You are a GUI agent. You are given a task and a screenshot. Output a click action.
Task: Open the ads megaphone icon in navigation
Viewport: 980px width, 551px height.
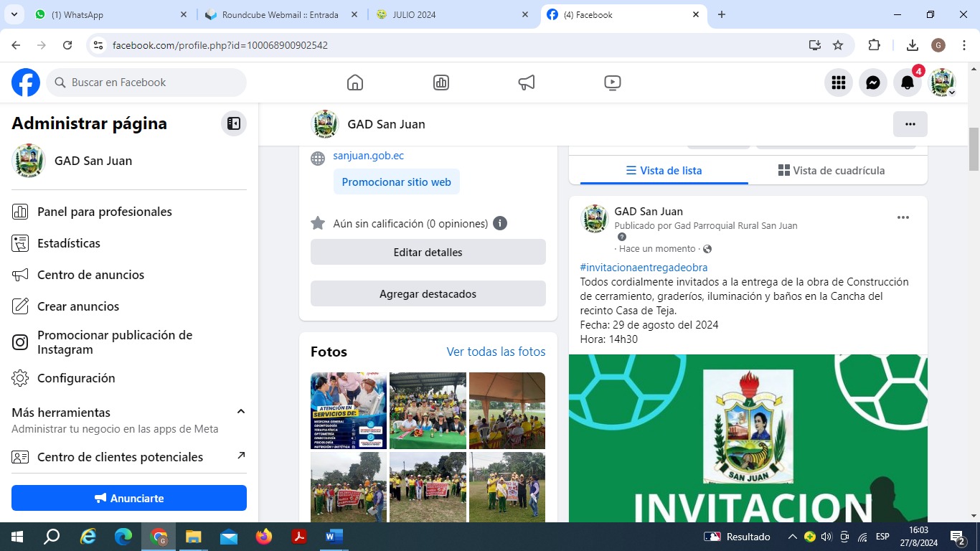click(x=527, y=83)
